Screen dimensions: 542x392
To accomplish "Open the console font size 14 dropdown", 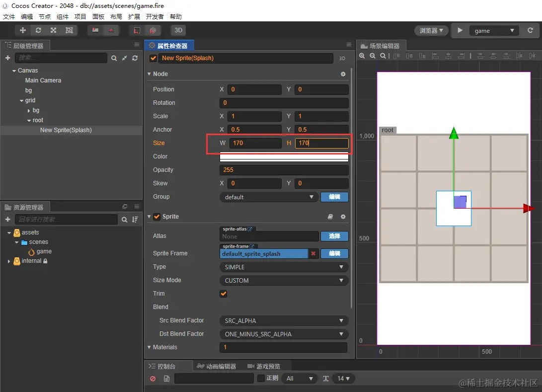I will tap(343, 379).
